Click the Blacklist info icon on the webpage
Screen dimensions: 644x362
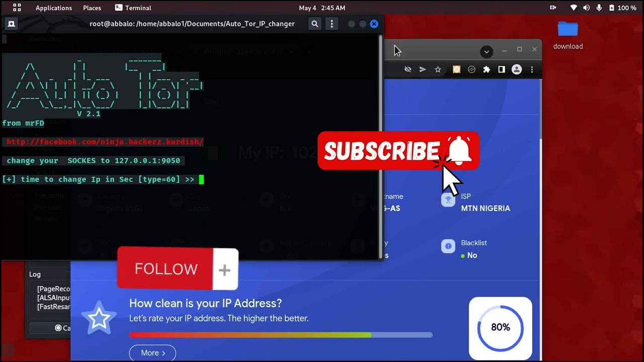[x=448, y=246]
